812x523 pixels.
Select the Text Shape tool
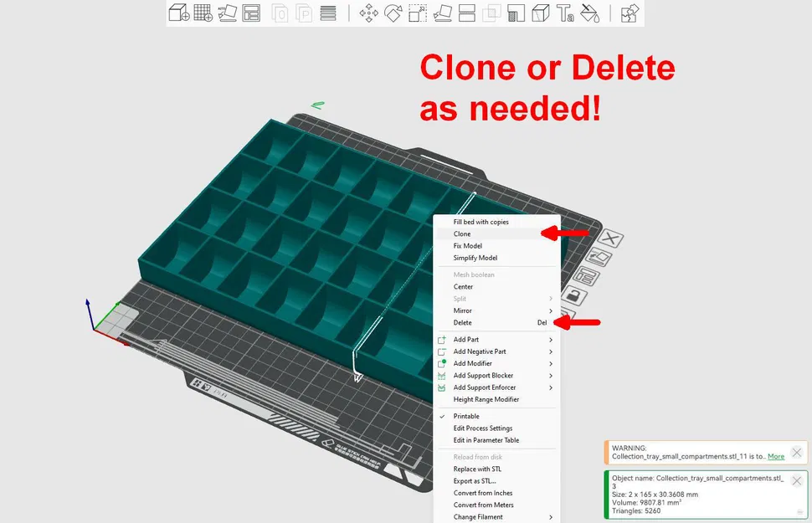coord(565,13)
